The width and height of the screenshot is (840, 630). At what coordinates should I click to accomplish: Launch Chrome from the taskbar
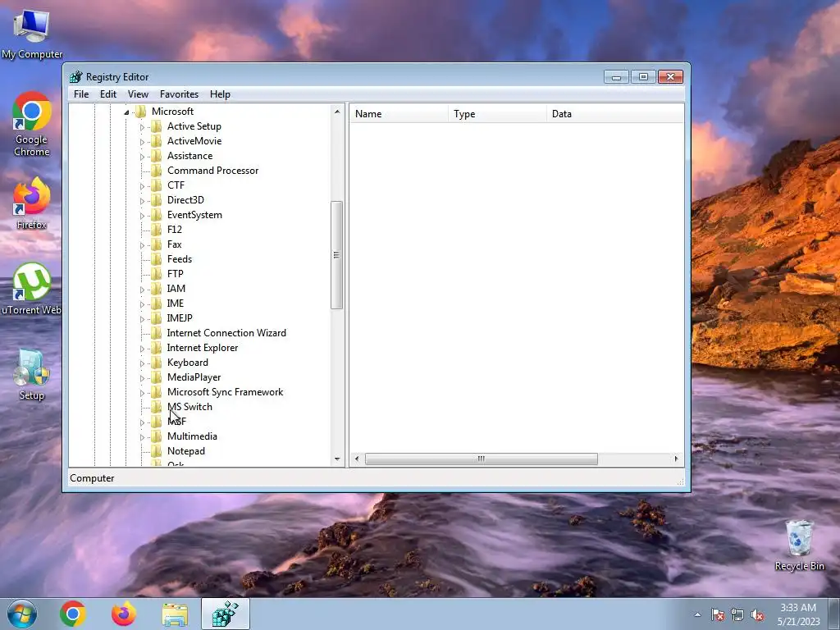[73, 614]
